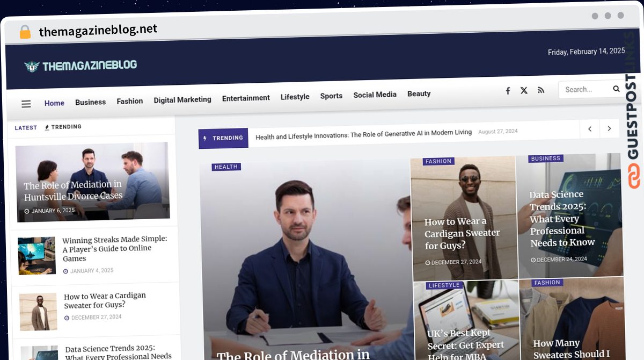This screenshot has width=644, height=360.
Task: Open the X (Twitter) social icon
Action: tap(524, 90)
